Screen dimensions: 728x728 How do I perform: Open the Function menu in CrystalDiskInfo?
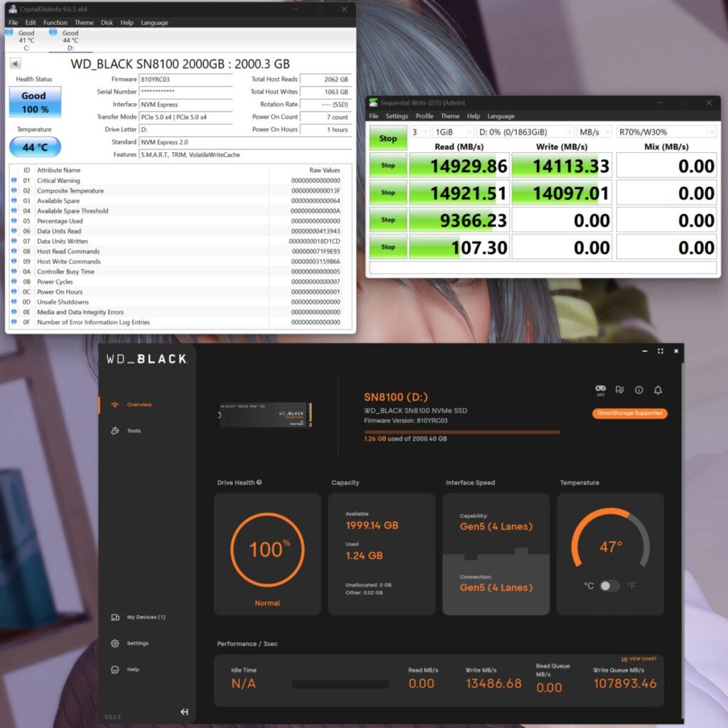[55, 22]
